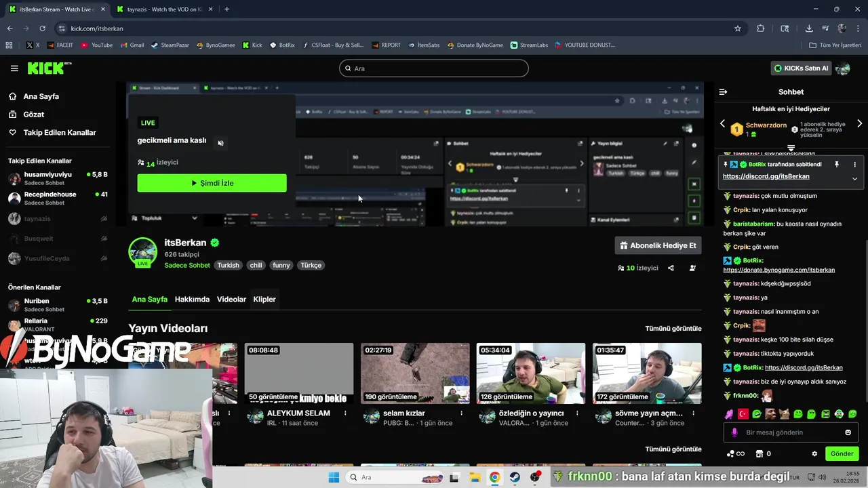
Task: Open the Kicks shop icon in chat
Action: tap(759, 454)
